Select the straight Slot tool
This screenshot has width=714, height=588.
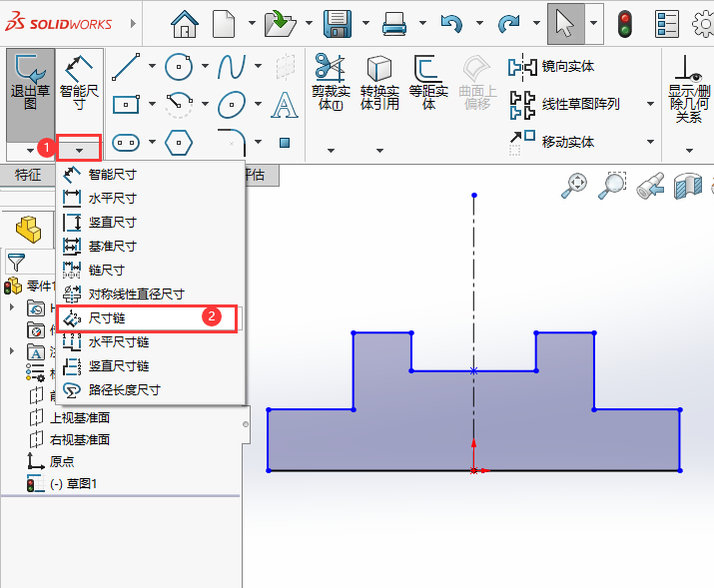pos(126,143)
